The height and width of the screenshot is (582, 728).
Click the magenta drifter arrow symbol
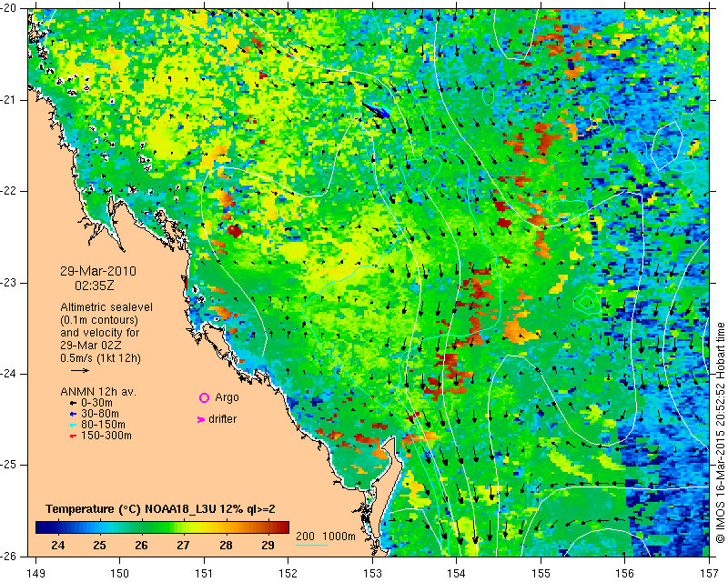click(200, 419)
